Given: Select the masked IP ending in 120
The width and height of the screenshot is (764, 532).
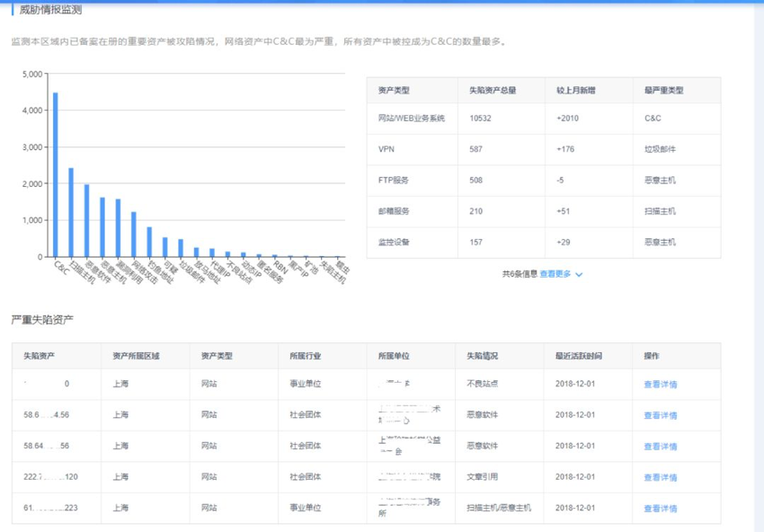Looking at the screenshot, I should [x=50, y=477].
